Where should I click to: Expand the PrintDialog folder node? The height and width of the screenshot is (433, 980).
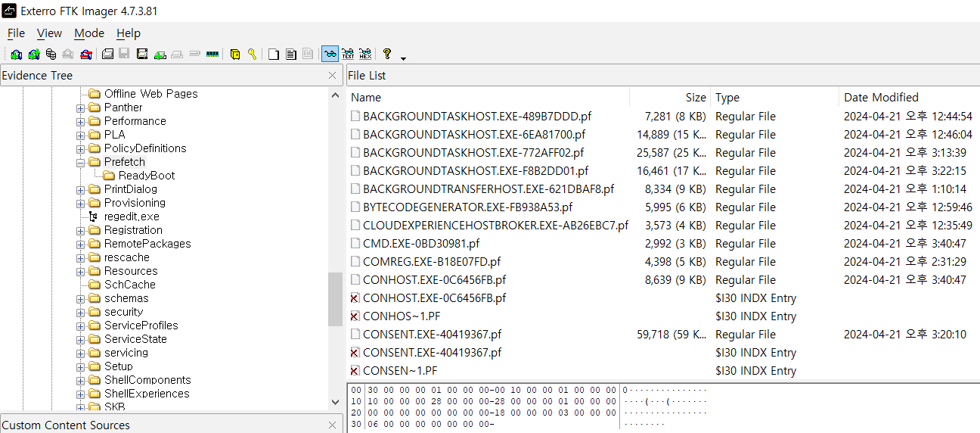point(81,189)
